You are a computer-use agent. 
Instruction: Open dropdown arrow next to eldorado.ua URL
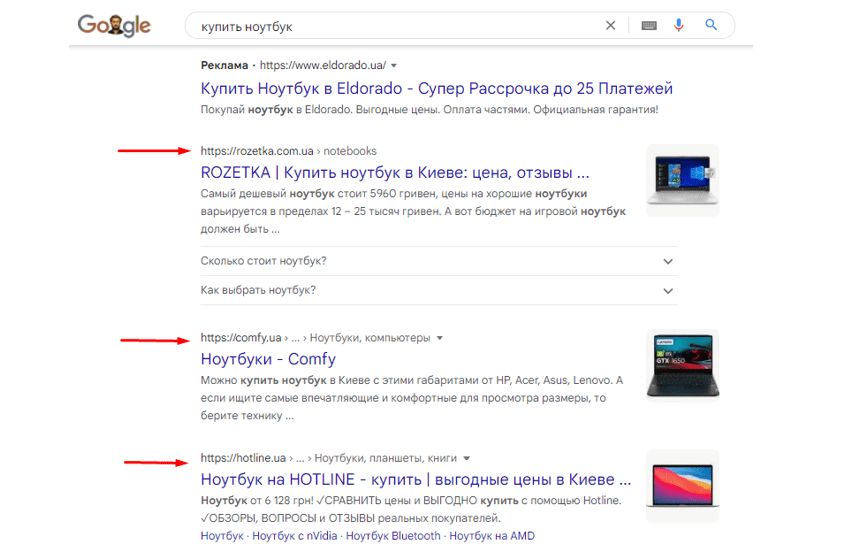tap(394, 66)
